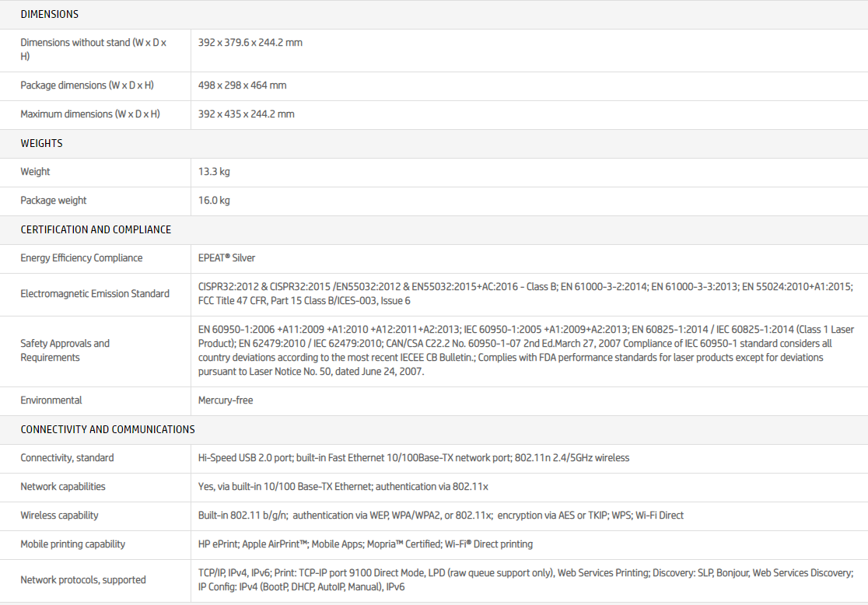Image resolution: width=868 pixels, height=605 pixels.
Task: Click the Safety Approvals and Requirements label
Action: [65, 351]
